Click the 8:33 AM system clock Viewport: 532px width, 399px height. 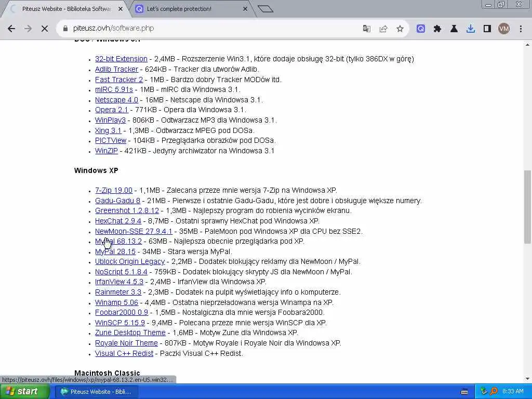(513, 392)
